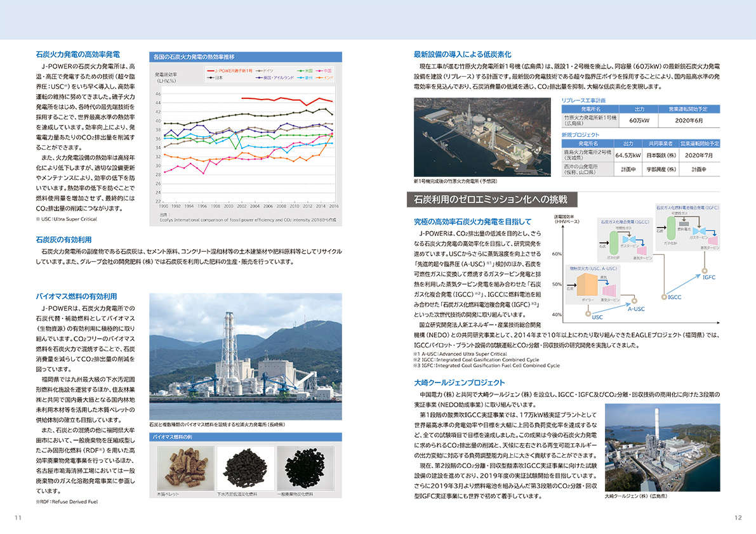The width and height of the screenshot is (756, 534).
Task: Select the footnote ※ USC: Ultra Super Critical
Action: pos(67,219)
